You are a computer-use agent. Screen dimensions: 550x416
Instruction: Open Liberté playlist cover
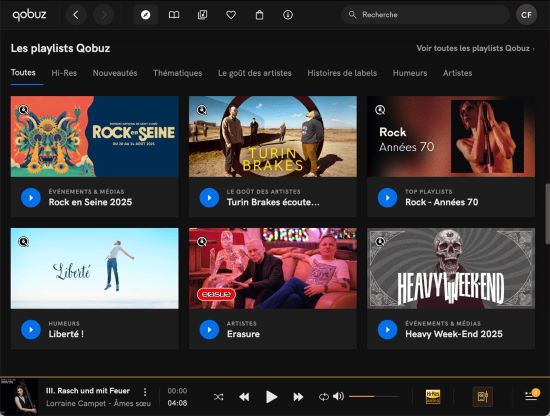[x=94, y=268]
